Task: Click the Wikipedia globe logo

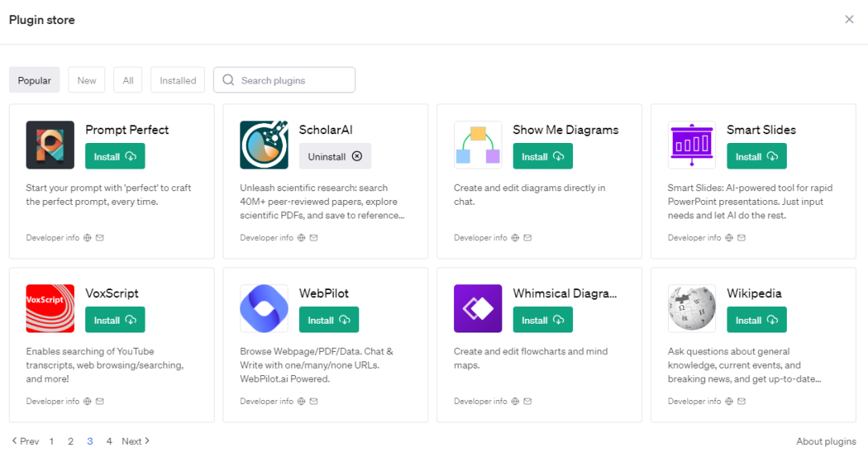Action: point(691,308)
